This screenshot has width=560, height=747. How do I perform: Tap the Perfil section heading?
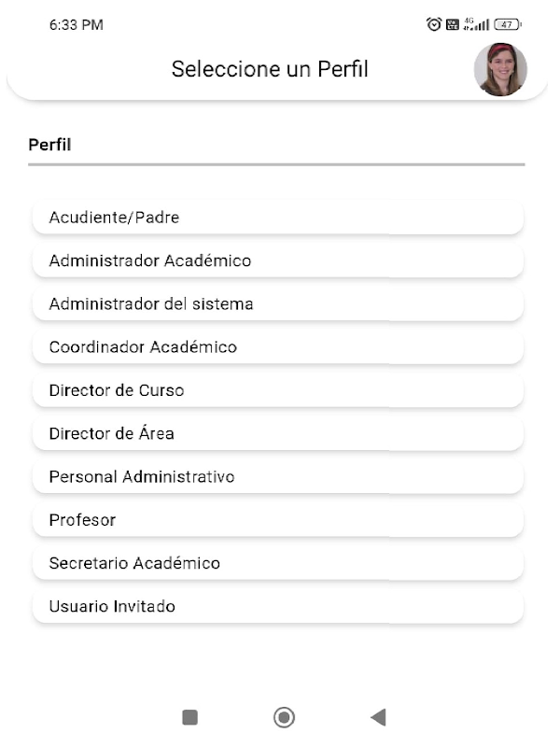(x=50, y=145)
